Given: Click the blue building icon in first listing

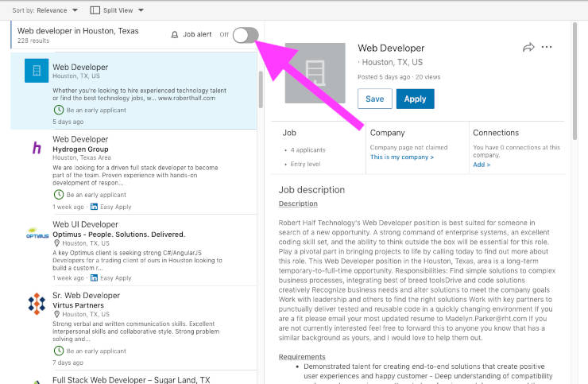Looking at the screenshot, I should click(x=37, y=70).
